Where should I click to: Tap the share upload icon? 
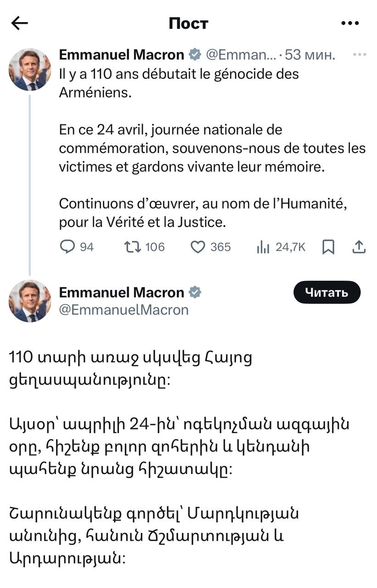point(359,247)
